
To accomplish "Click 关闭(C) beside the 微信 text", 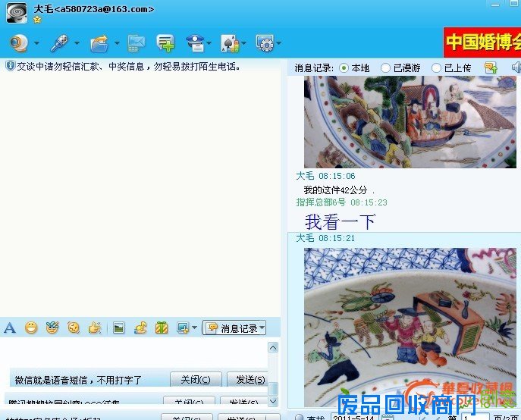I will [x=196, y=379].
